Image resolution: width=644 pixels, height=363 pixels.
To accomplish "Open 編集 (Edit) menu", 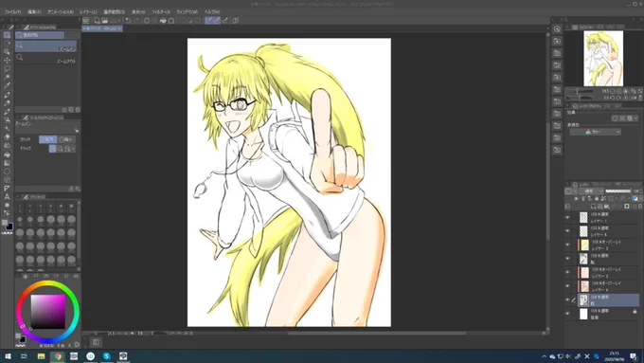I will coord(34,12).
